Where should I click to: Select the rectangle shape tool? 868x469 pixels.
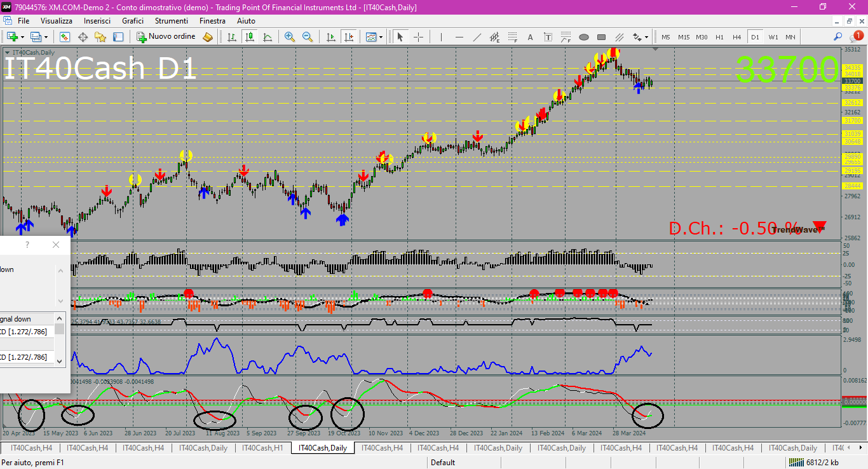pyautogui.click(x=602, y=37)
